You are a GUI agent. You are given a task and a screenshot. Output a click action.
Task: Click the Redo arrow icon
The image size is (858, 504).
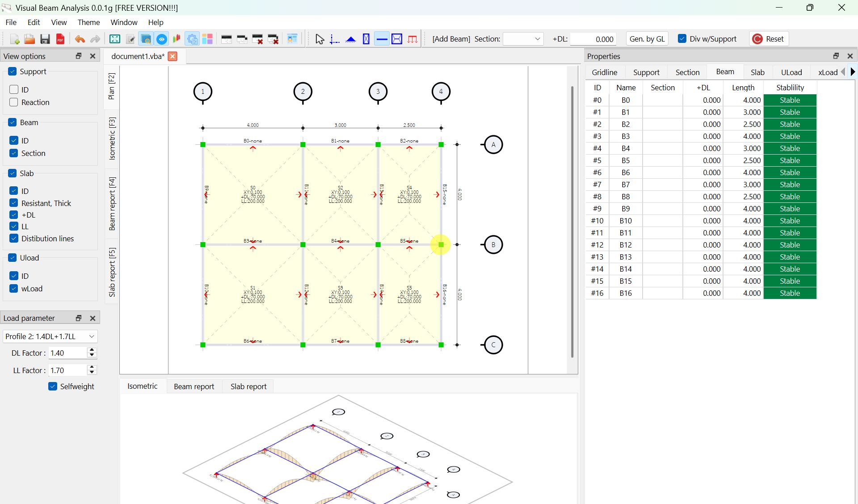point(95,39)
